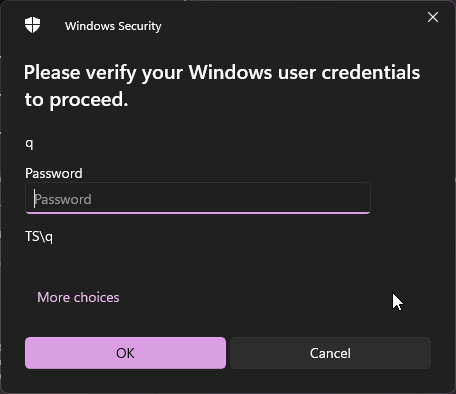This screenshot has width=456, height=394.
Task: Dismiss the prompt using Cancel
Action: 330,353
